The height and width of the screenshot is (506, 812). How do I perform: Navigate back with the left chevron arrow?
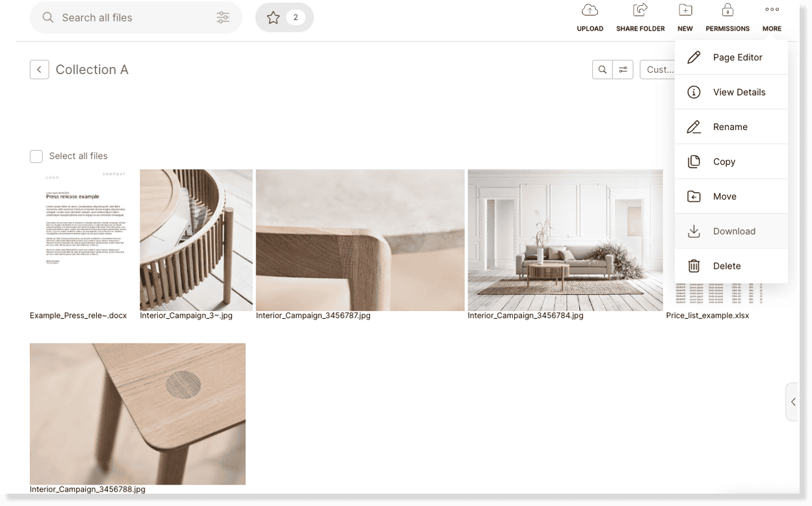coord(39,69)
